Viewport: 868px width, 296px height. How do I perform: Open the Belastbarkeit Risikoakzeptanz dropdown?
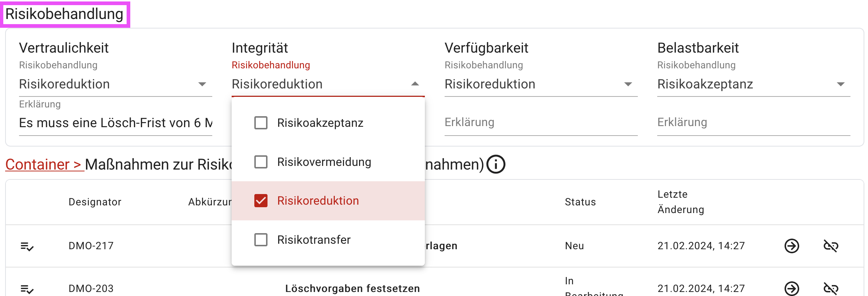(x=841, y=84)
